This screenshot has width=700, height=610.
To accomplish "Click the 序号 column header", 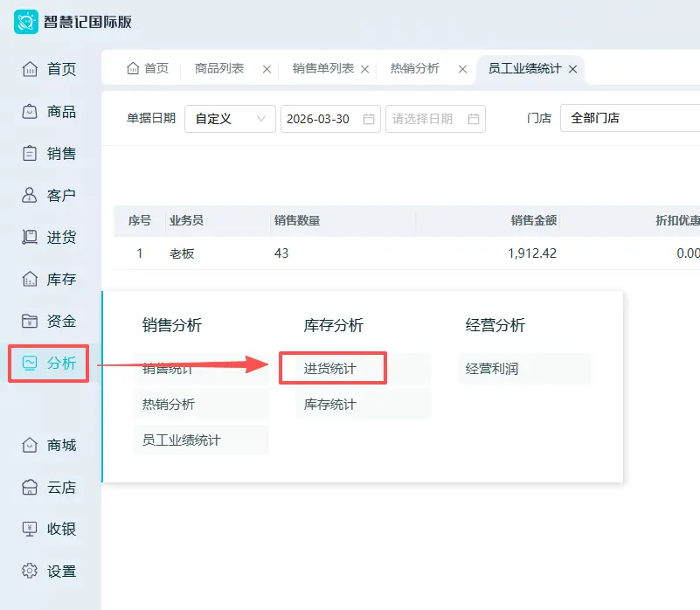I will 140,220.
